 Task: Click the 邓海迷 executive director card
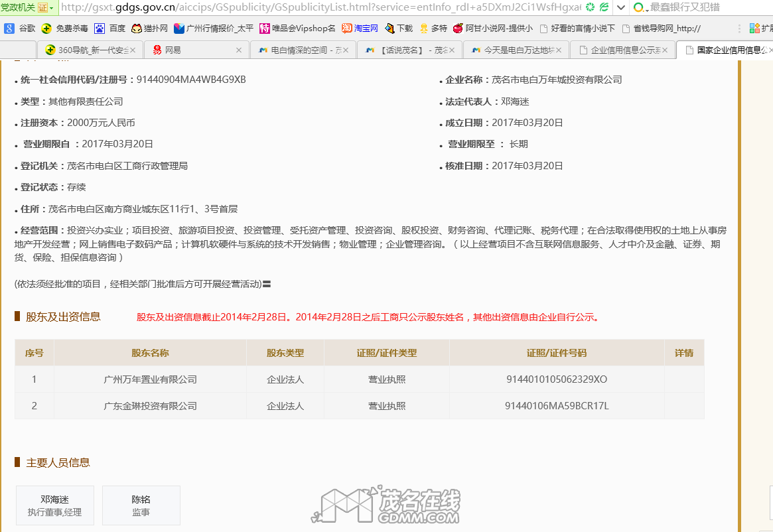(55, 505)
